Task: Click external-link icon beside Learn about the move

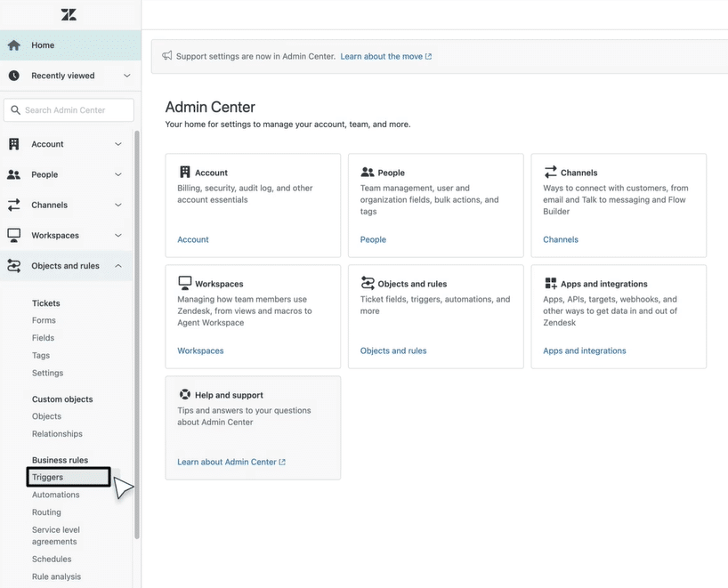Action: (429, 56)
